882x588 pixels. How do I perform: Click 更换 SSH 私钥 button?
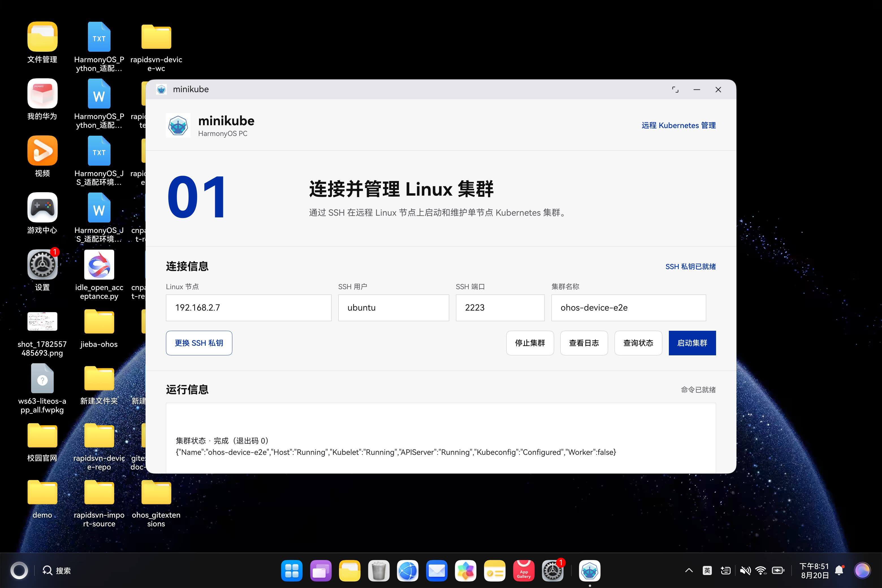[x=199, y=343]
